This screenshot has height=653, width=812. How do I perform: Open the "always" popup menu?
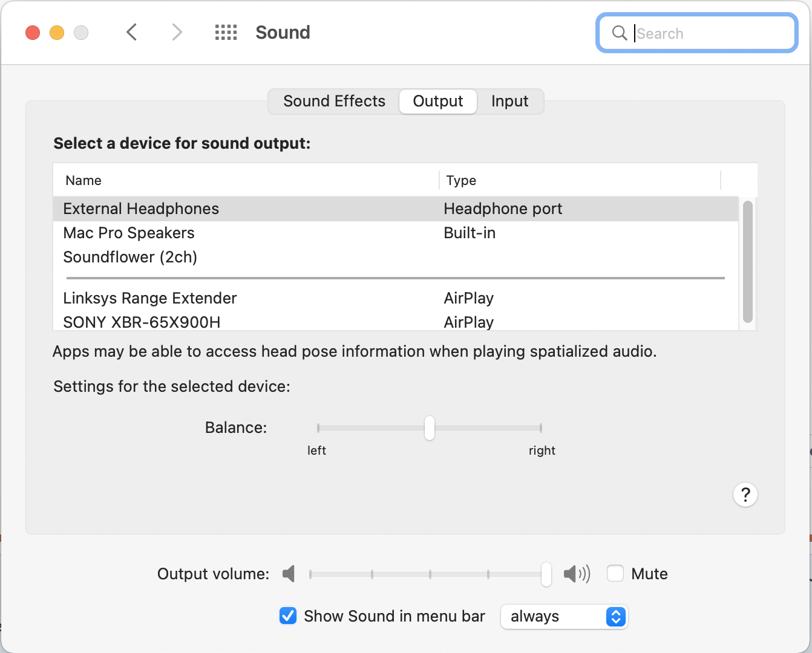point(564,617)
